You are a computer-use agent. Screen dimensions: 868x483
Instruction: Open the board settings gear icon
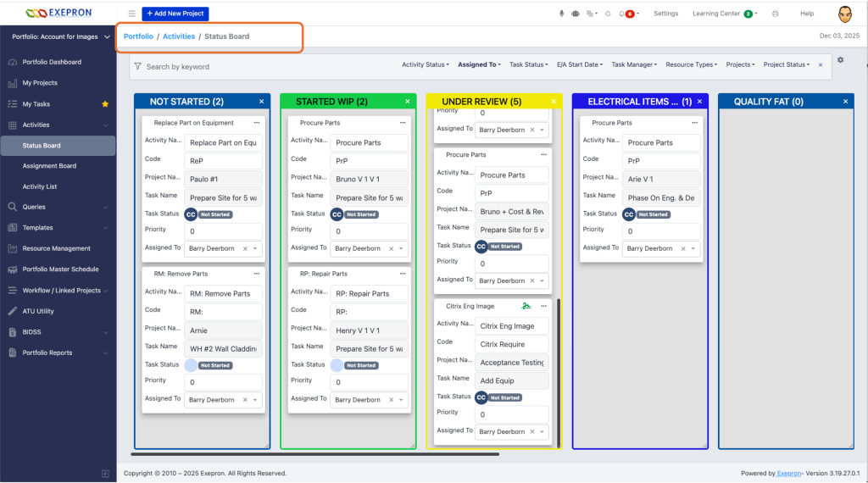[840, 60]
